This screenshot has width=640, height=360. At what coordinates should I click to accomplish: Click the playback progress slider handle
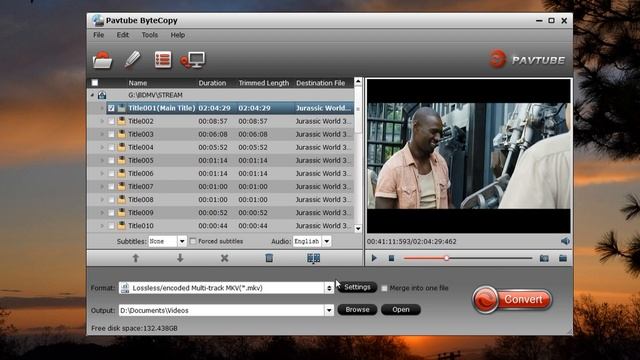tap(447, 258)
